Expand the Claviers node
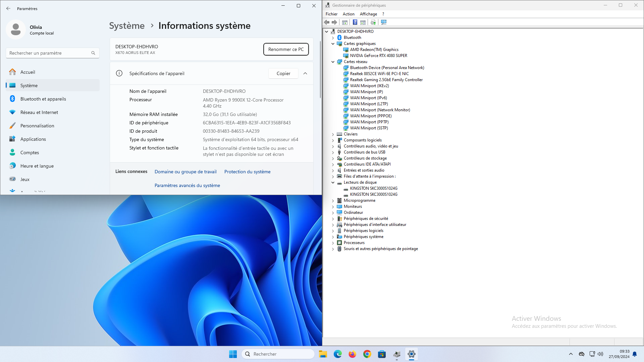 tap(333, 134)
